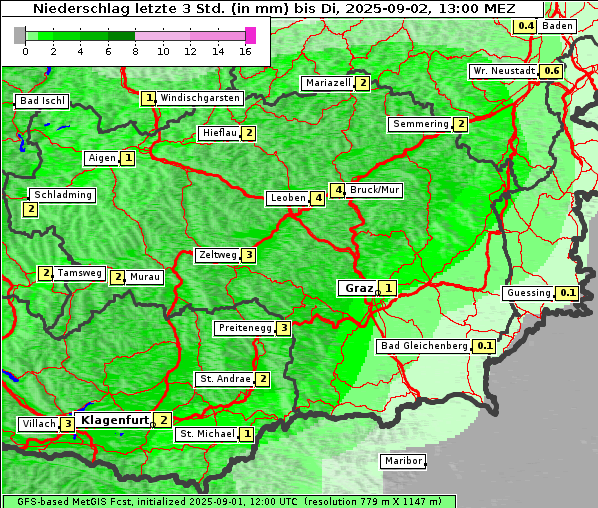Viewport: 598px width, 508px height.
Task: Select the Mariazell station label
Action: tap(328, 83)
